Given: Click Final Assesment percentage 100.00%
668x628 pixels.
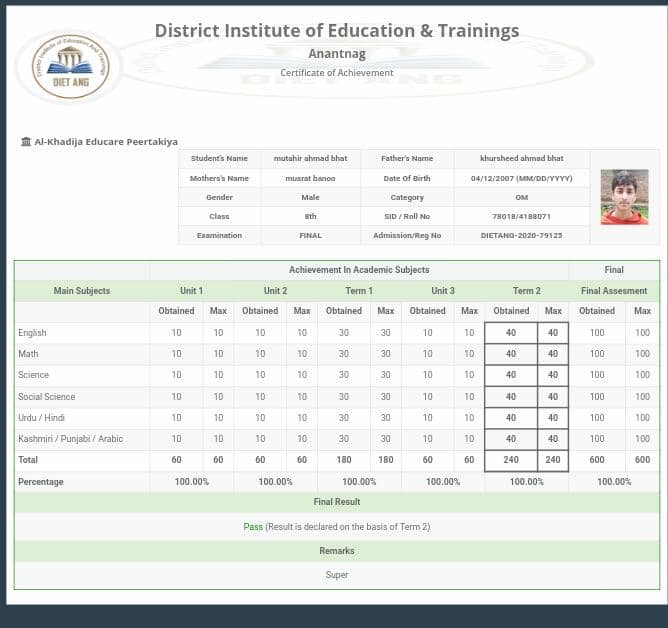Looking at the screenshot, I should pos(614,482).
